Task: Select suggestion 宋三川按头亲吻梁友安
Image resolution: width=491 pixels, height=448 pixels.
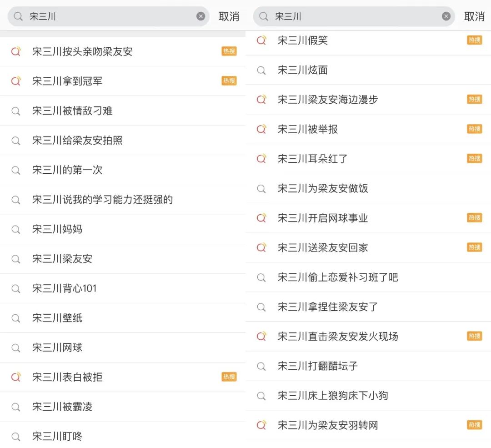Action: tap(82, 51)
